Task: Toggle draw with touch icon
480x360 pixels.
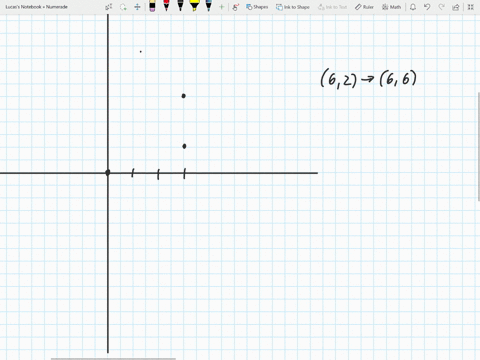Action: 236,7
